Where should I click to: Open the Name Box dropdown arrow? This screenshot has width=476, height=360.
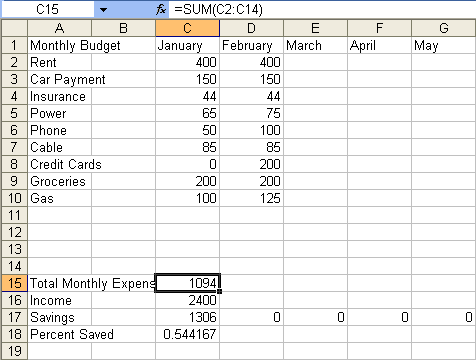pyautogui.click(x=103, y=10)
